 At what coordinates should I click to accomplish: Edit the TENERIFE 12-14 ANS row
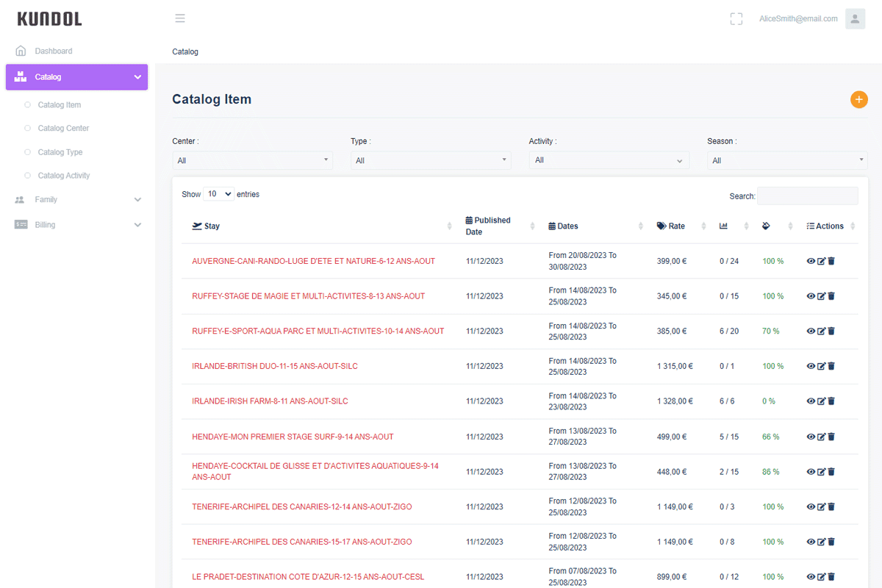point(821,507)
